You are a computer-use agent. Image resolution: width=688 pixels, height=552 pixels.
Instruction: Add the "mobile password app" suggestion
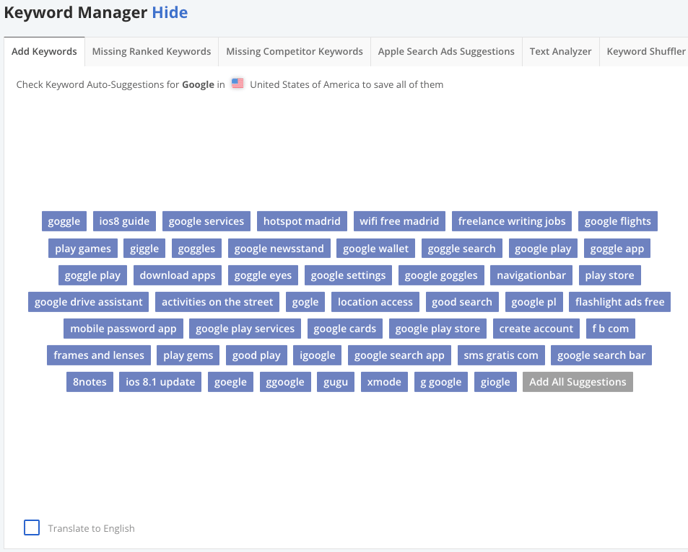tap(123, 329)
